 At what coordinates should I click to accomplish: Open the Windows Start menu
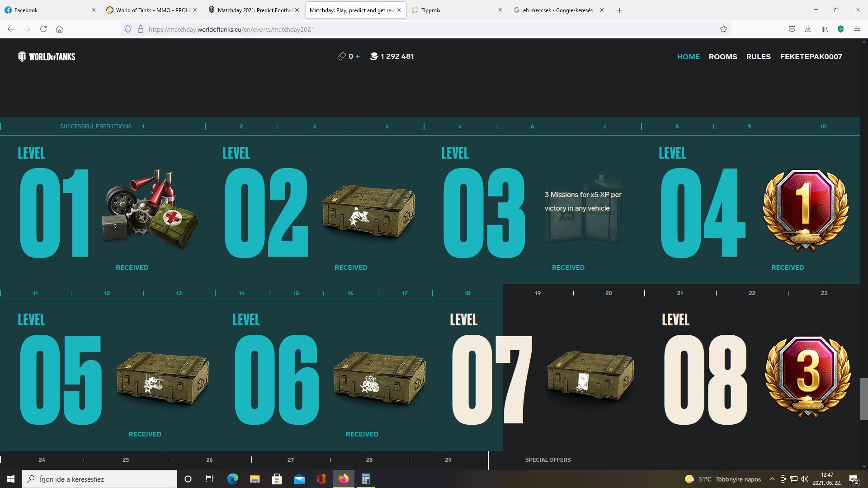tap(11, 479)
